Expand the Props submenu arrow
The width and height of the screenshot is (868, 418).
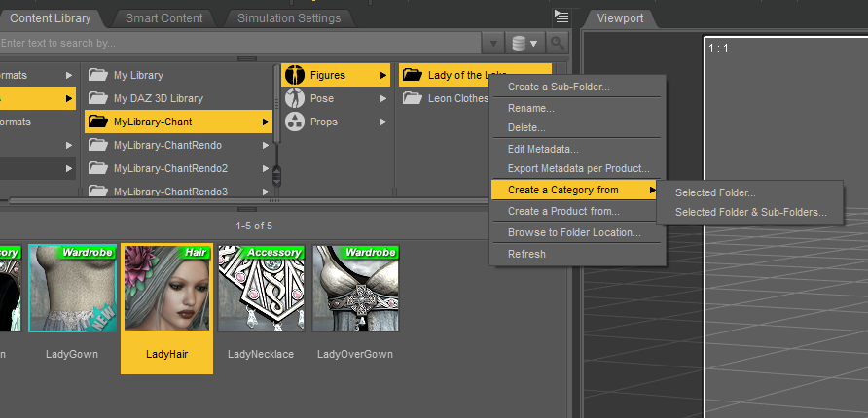click(383, 122)
